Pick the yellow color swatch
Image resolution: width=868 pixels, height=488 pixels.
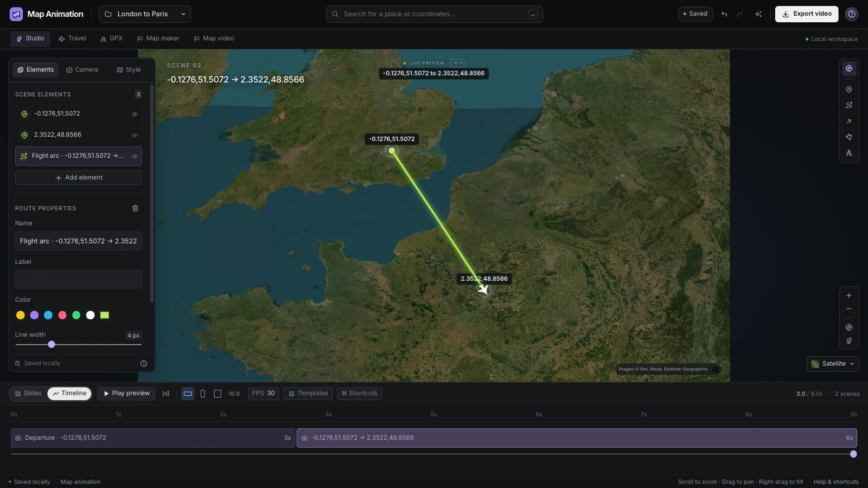coord(21,315)
